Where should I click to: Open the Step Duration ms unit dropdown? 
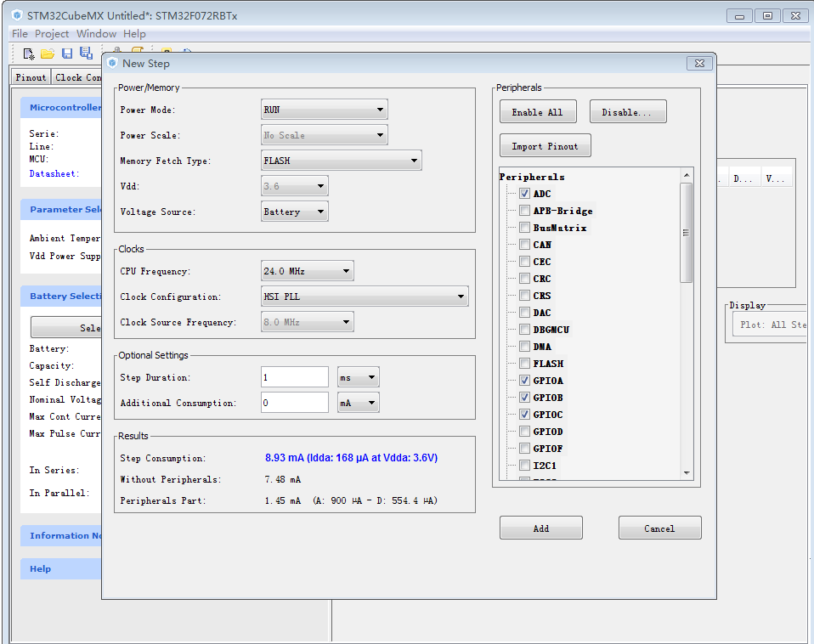pos(359,377)
